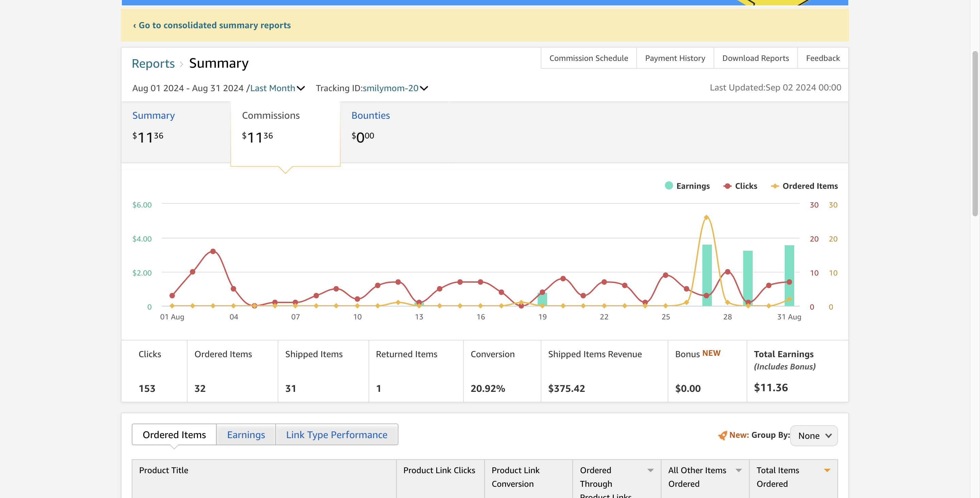Click Download Reports button
This screenshot has width=980, height=498.
tap(755, 58)
